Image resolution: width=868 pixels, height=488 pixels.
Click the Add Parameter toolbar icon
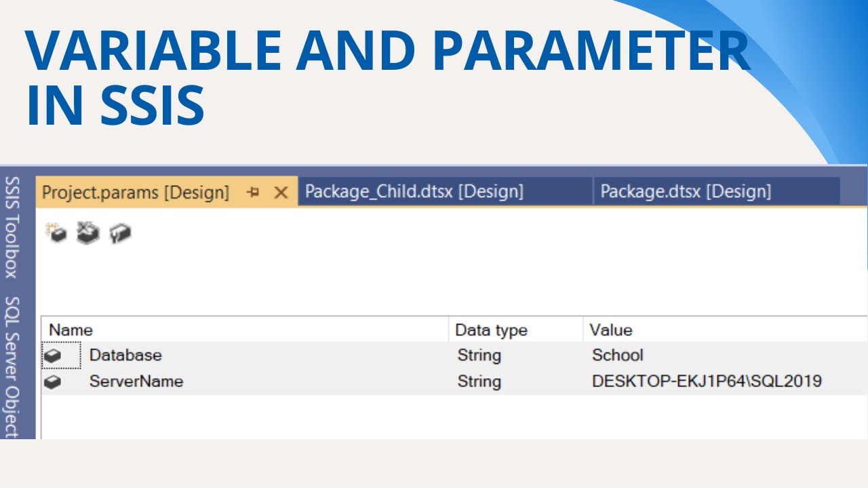(x=57, y=232)
